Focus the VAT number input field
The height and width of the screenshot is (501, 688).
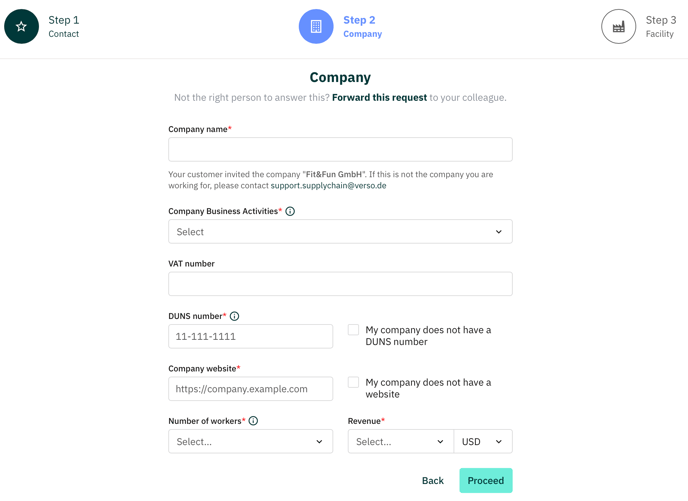[340, 283]
